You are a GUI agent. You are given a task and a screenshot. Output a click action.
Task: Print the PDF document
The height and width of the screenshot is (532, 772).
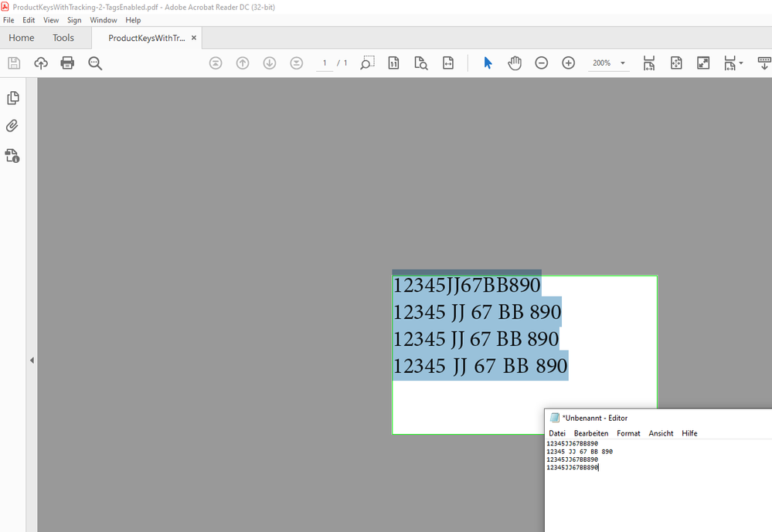coord(67,63)
